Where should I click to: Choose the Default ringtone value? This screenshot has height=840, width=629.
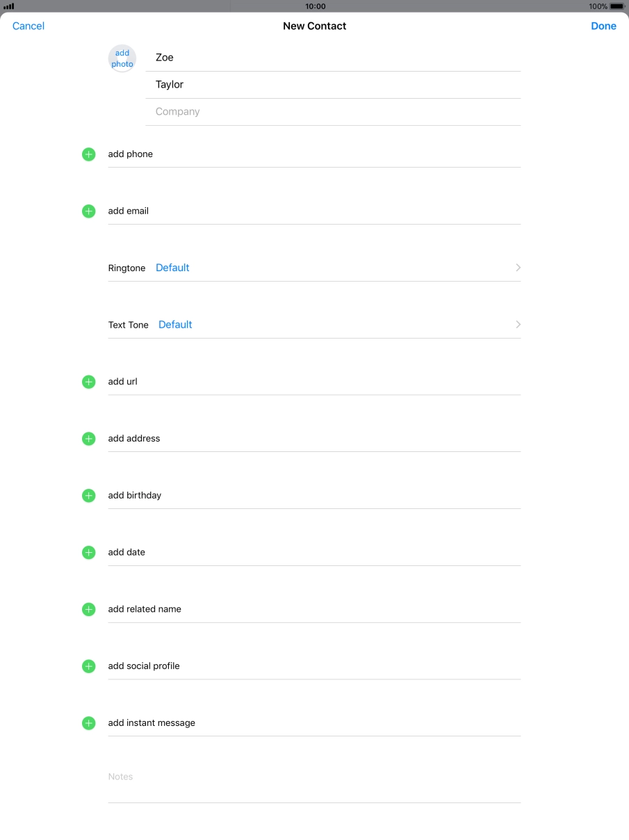172,268
